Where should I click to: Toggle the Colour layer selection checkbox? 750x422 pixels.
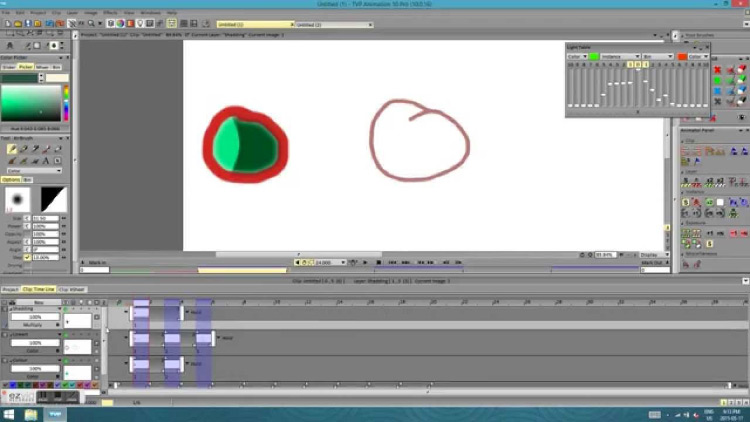[x=5, y=361]
